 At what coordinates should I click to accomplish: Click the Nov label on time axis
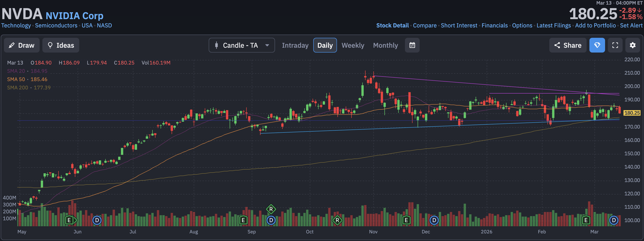tap(373, 232)
